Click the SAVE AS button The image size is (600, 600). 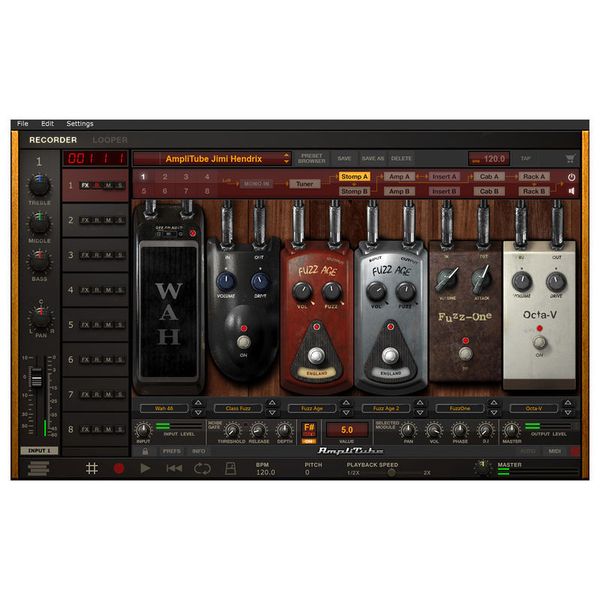point(373,158)
